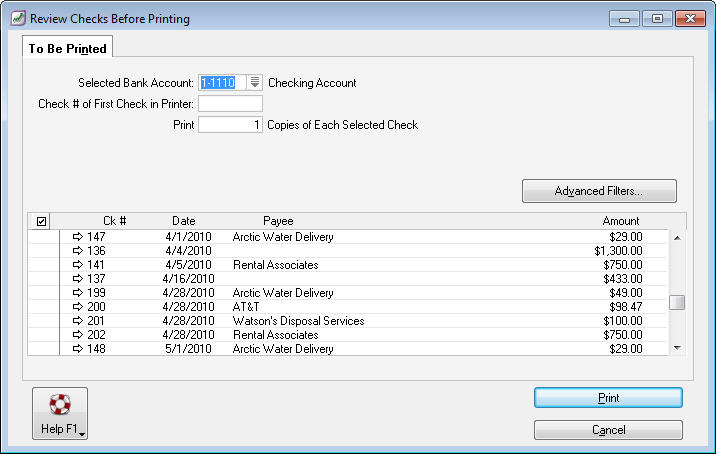716x454 pixels.
Task: Click the arrow icon beside check 136
Action: click(x=78, y=251)
